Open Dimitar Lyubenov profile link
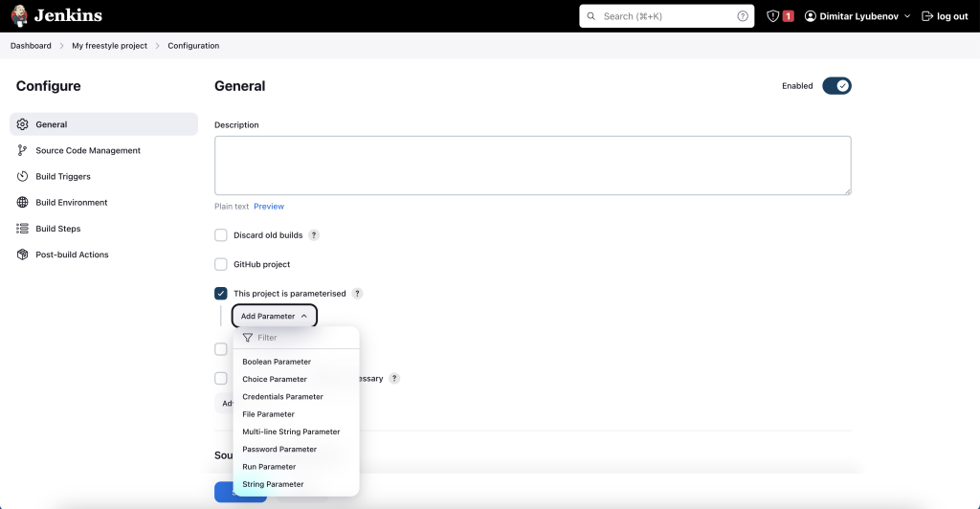The width and height of the screenshot is (980, 509). (x=858, y=16)
